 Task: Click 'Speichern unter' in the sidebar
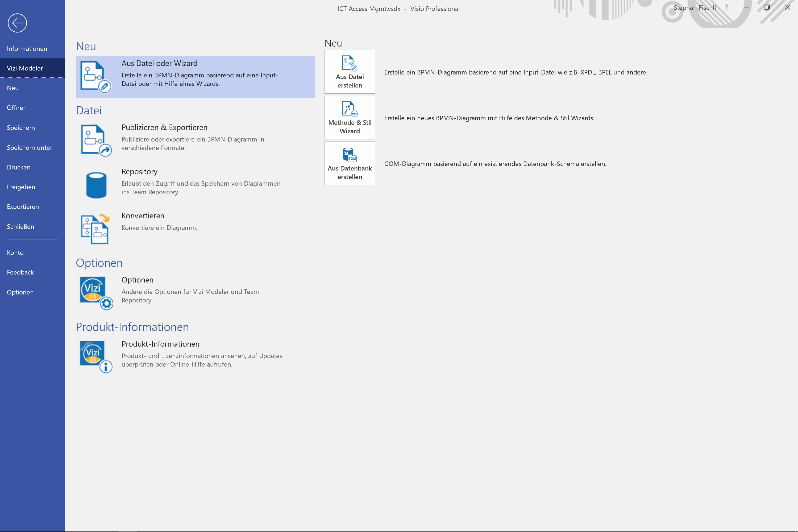32,148
